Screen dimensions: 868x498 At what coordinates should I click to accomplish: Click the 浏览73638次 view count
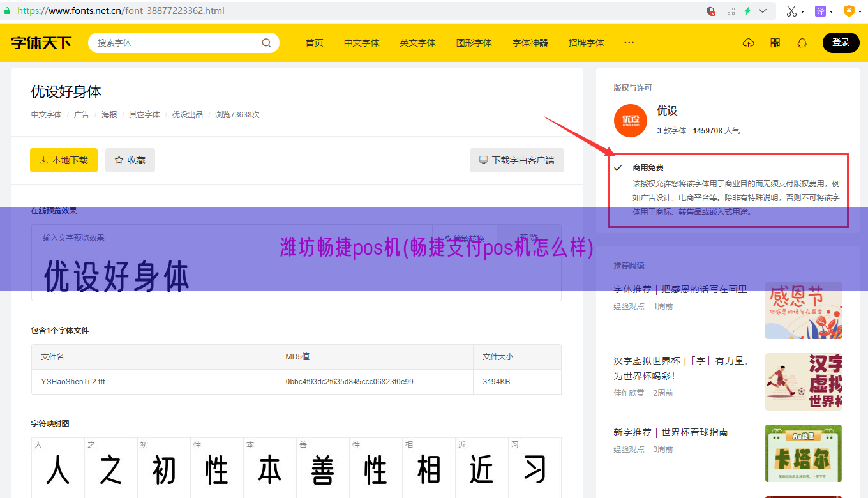[x=237, y=115]
